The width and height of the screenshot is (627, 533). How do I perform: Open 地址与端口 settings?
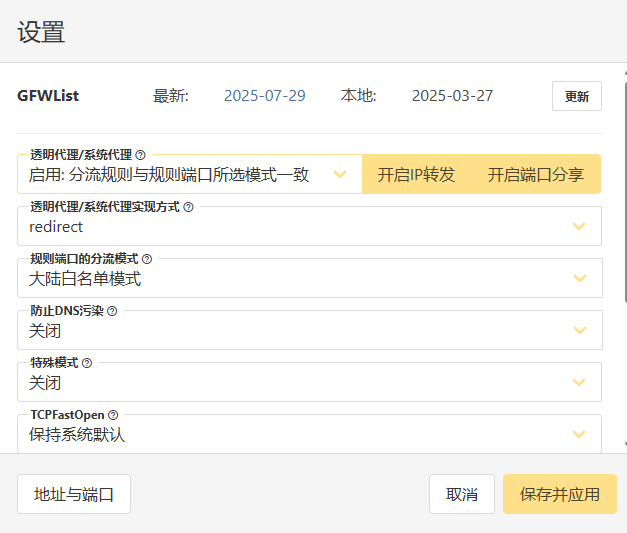tap(74, 494)
